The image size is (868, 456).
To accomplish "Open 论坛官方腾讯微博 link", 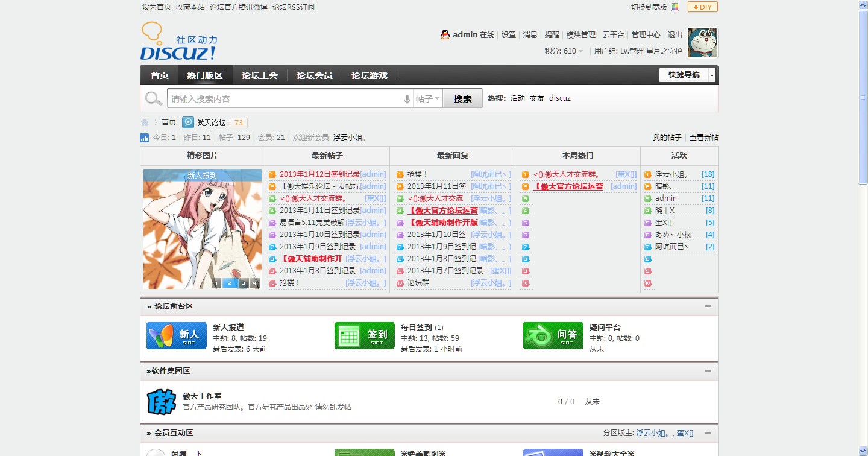I will coord(239,7).
